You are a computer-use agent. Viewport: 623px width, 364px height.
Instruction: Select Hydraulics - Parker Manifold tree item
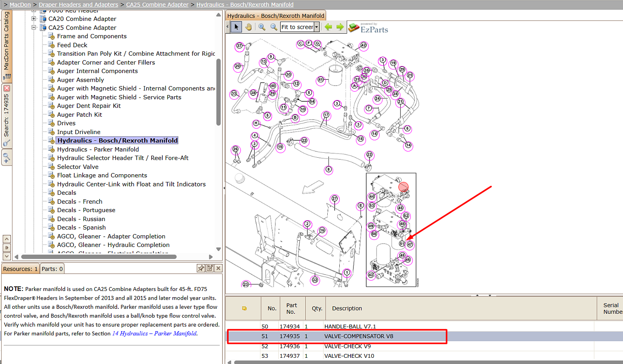click(98, 149)
